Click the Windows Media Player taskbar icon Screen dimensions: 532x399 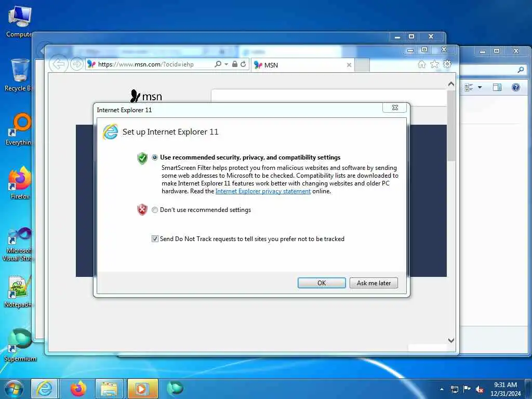click(142, 389)
